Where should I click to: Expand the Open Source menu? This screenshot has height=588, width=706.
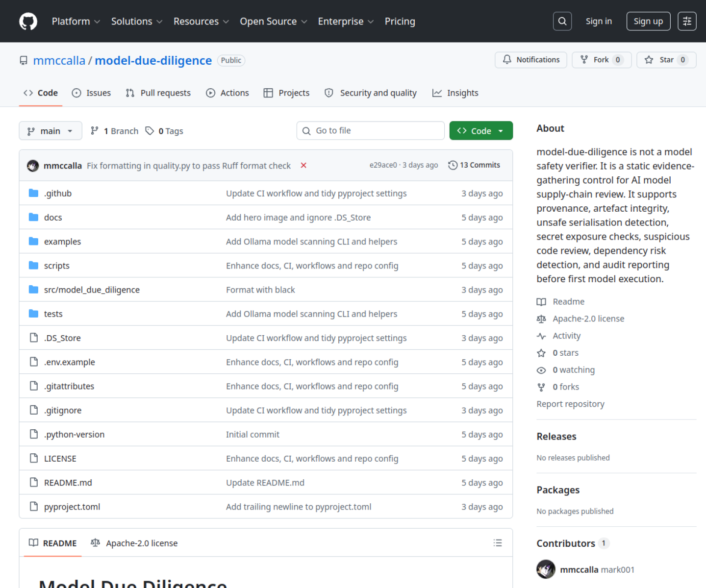click(274, 22)
